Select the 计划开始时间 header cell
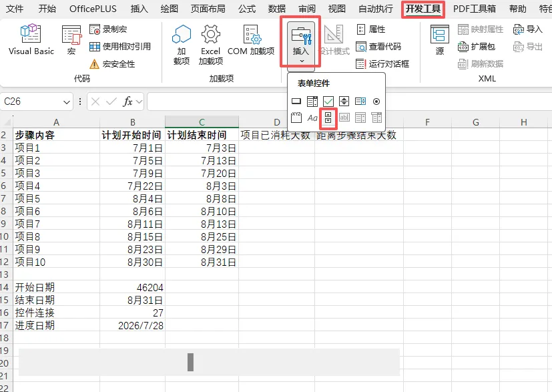Image resolution: width=552 pixels, height=392 pixels. 132,135
